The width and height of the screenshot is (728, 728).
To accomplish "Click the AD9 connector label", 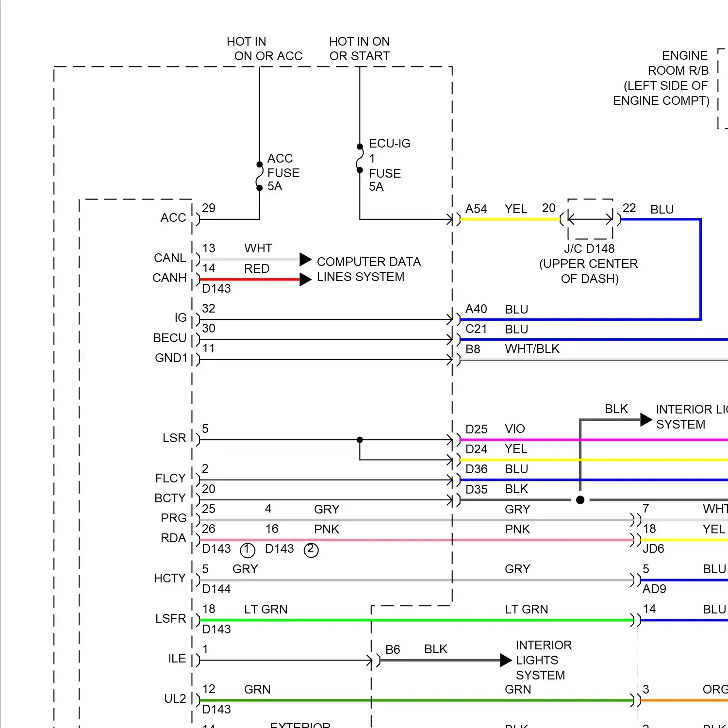I will coord(654,589).
